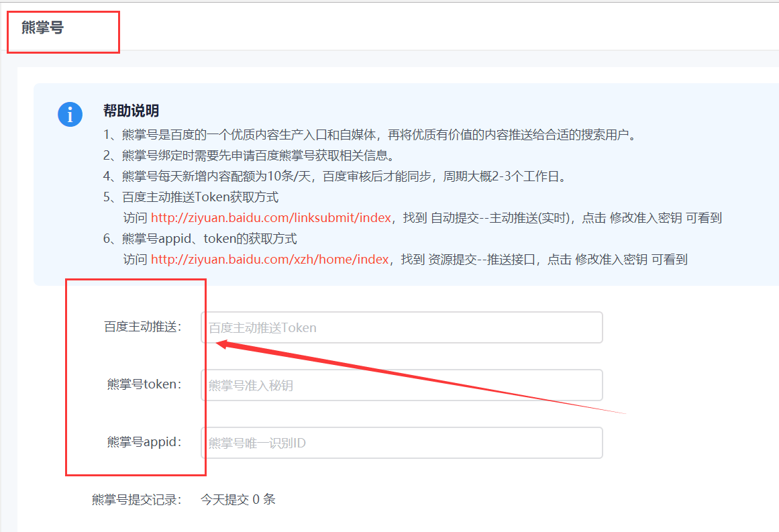The width and height of the screenshot is (779, 532).
Task: Click the 熊掌号appid: field label
Action: click(144, 441)
